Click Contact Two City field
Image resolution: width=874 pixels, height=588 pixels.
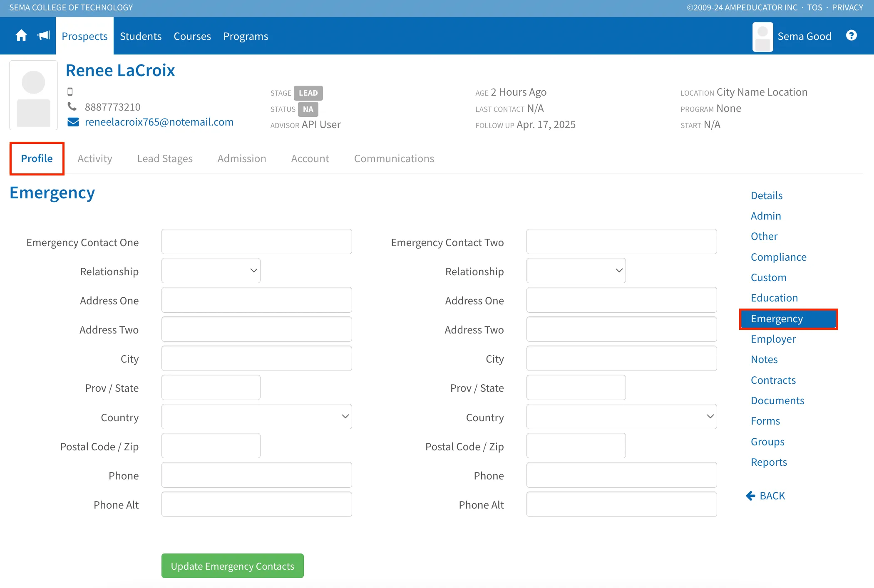tap(622, 358)
